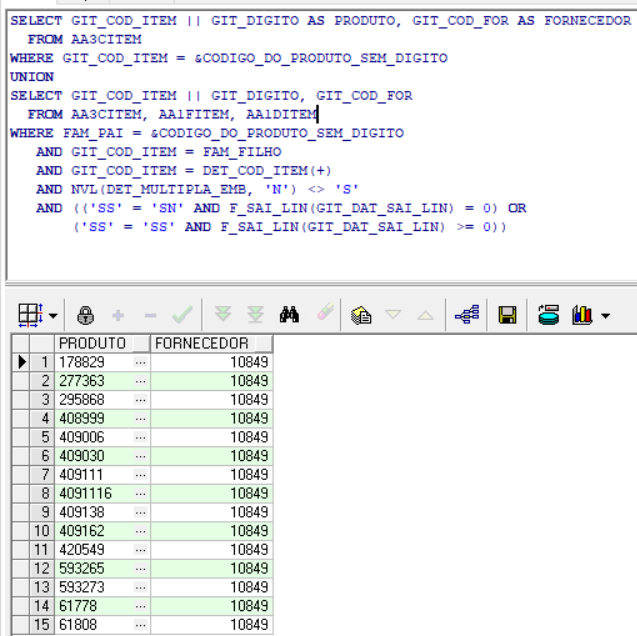Click the grid select cells icon
The height and width of the screenshot is (636, 637).
[x=30, y=315]
